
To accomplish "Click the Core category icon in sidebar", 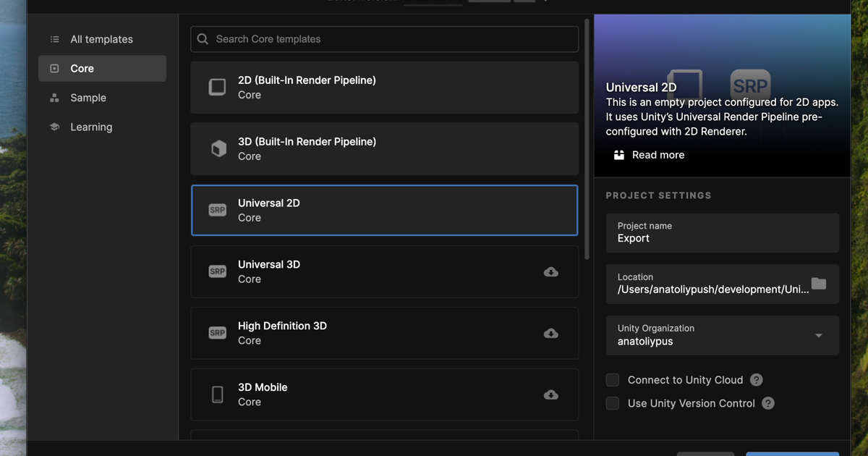I will coord(54,68).
